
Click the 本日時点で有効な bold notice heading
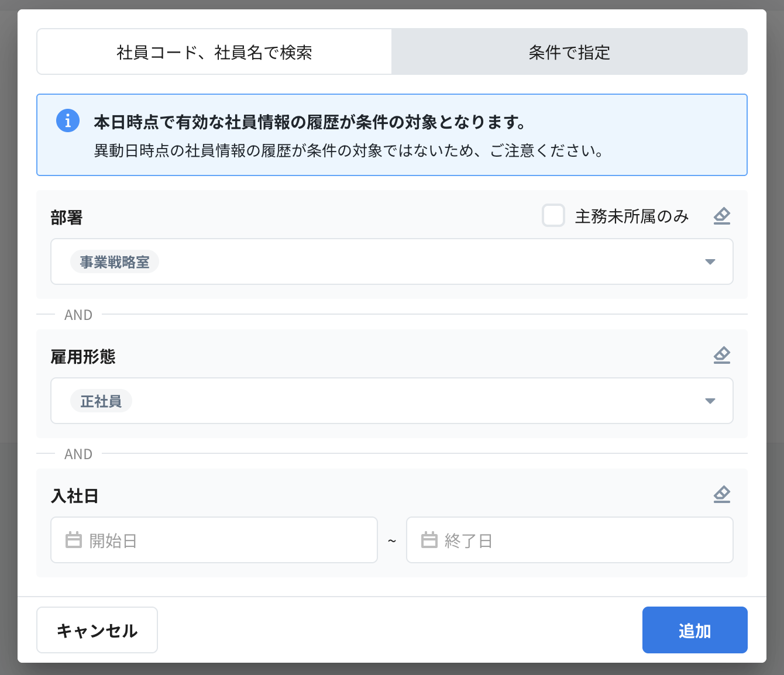[310, 122]
